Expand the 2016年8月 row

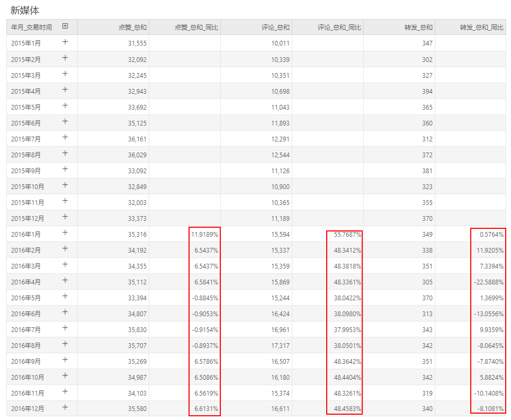pyautogui.click(x=65, y=344)
